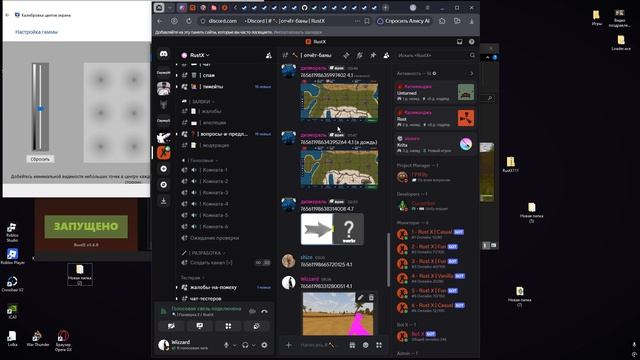Open the вопросы-и-предл... channel
This screenshot has height=360, width=640.
[x=224, y=134]
